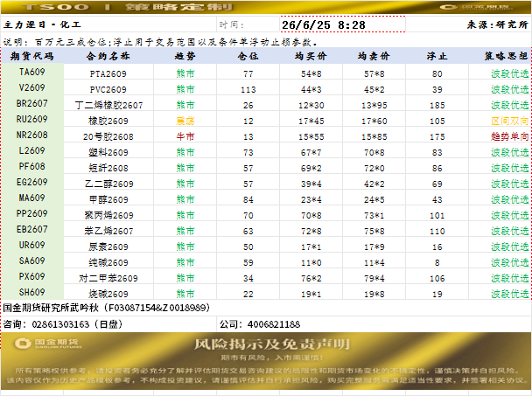Click the 均买价 column header
This screenshot has height=396, width=532.
(311, 56)
